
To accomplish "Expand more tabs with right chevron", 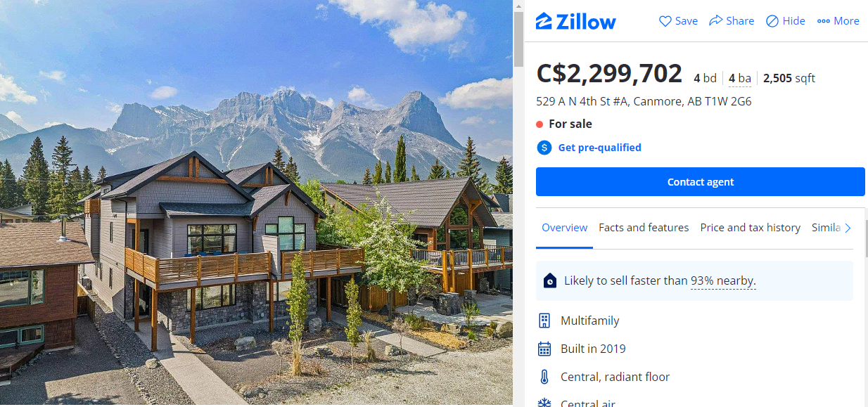I will tap(848, 228).
